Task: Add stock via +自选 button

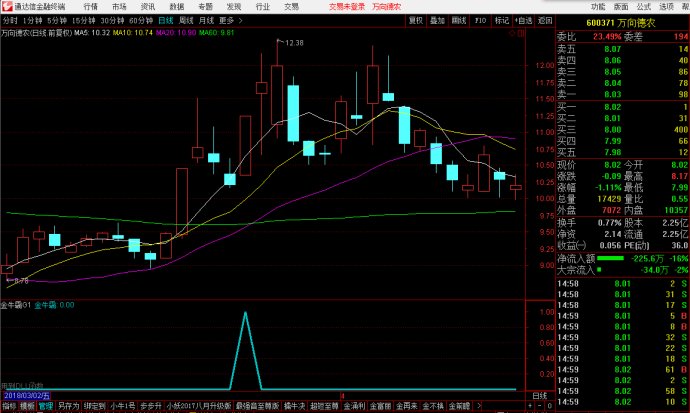Action: pos(523,20)
